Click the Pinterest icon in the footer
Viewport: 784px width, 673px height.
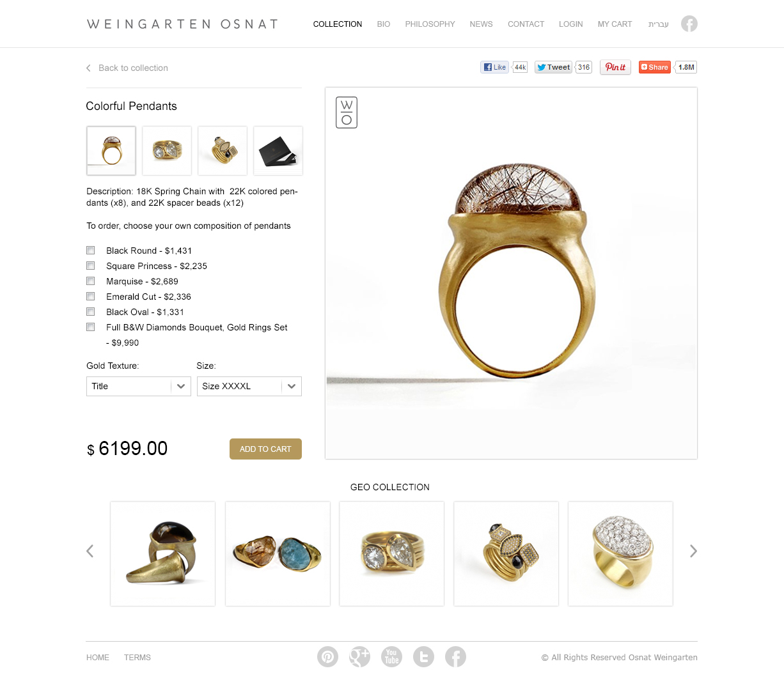click(x=327, y=656)
